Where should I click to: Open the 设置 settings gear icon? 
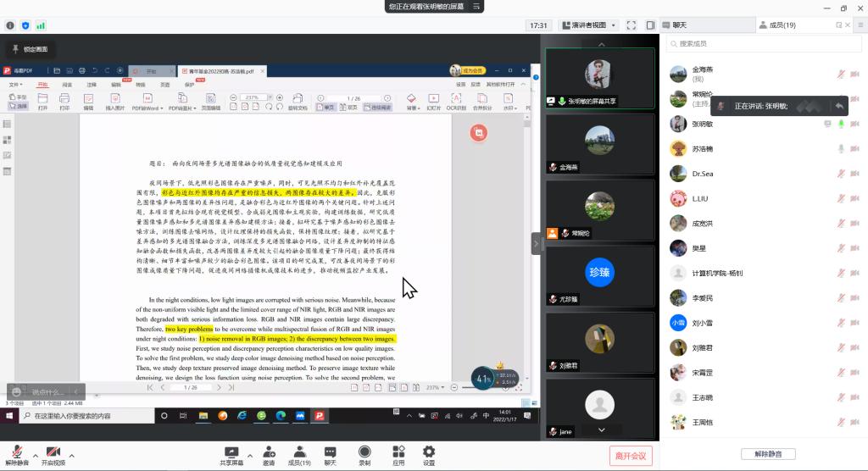[429, 452]
